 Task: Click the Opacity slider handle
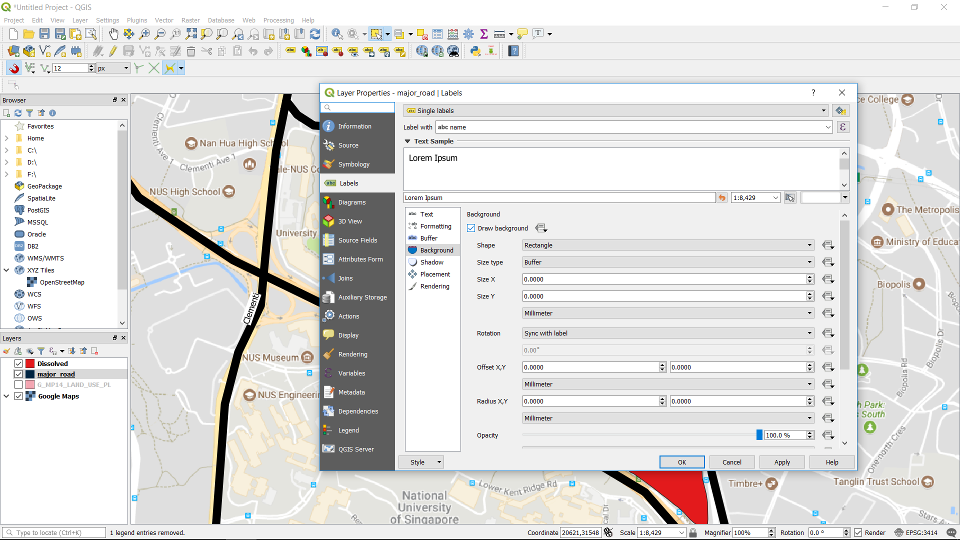tap(759, 435)
